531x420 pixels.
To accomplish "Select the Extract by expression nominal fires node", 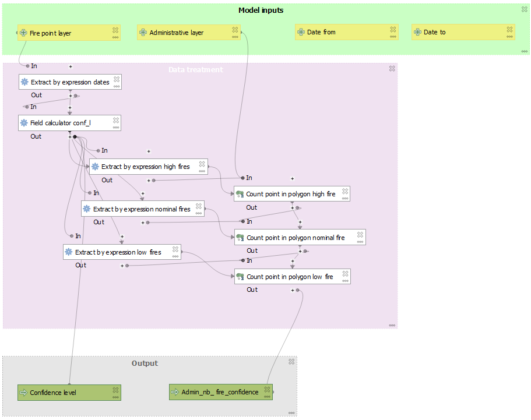I will [142, 209].
